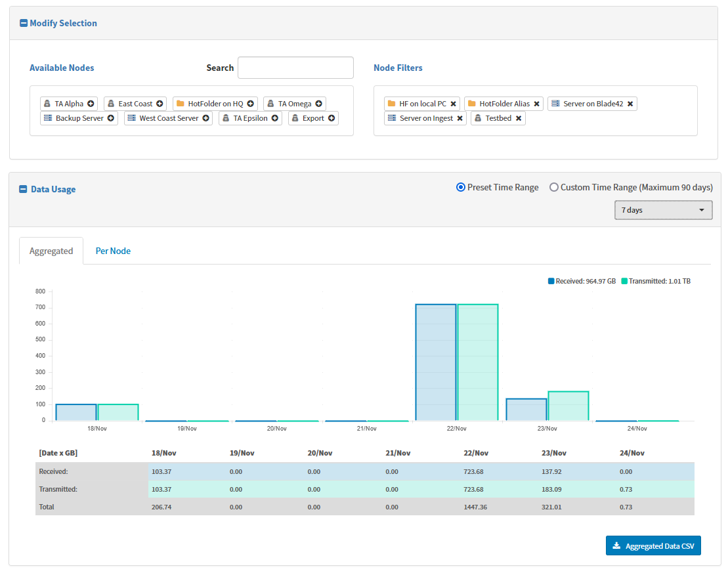Switch to the Per Node tab
This screenshot has width=728, height=577.
tap(113, 251)
